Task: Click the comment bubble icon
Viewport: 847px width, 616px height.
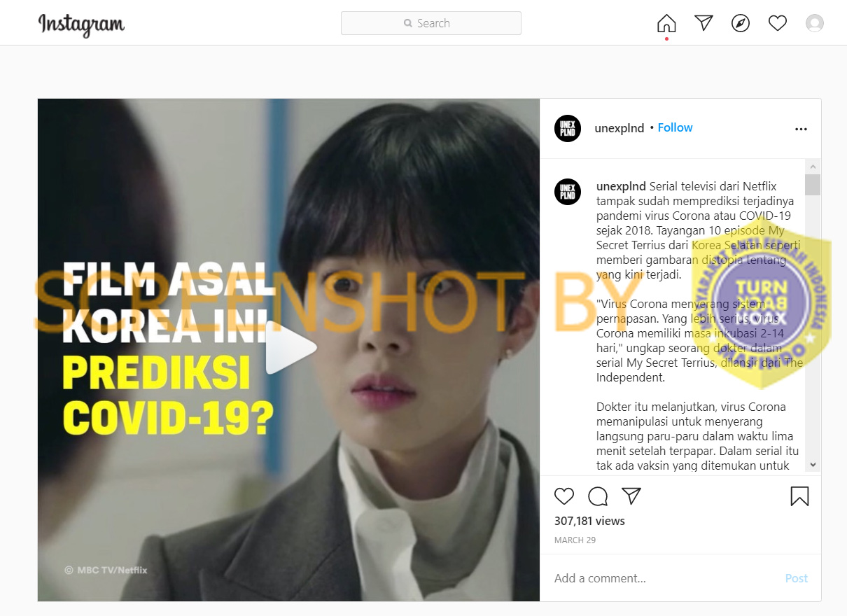Action: (x=598, y=496)
